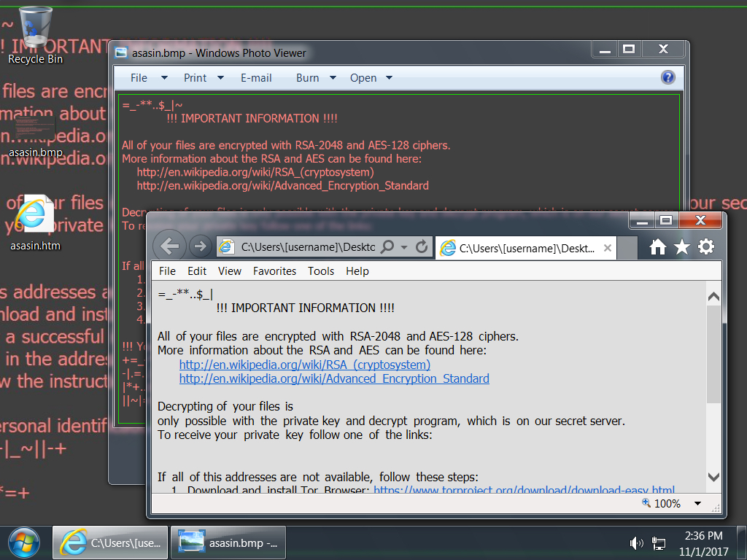The width and height of the screenshot is (747, 560).
Task: Click E-mail in Photo Viewer toolbar
Action: click(256, 77)
